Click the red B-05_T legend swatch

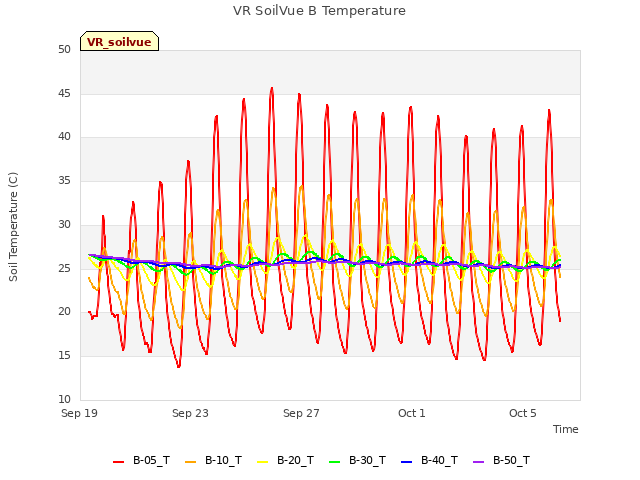point(118,462)
